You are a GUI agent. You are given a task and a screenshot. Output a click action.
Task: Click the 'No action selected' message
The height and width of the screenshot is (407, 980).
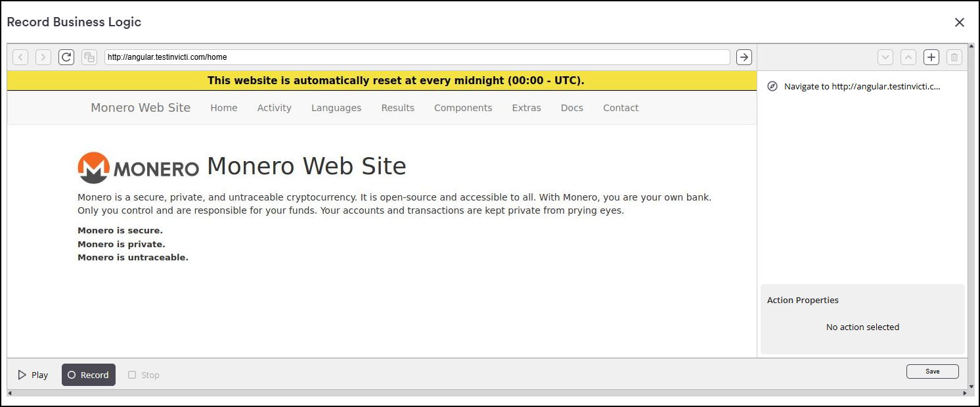tap(862, 327)
